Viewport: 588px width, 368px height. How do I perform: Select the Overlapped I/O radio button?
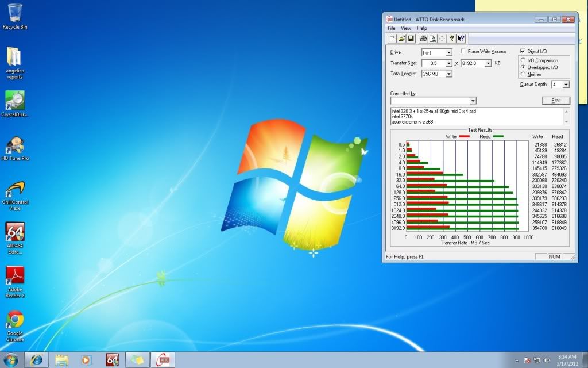[523, 67]
